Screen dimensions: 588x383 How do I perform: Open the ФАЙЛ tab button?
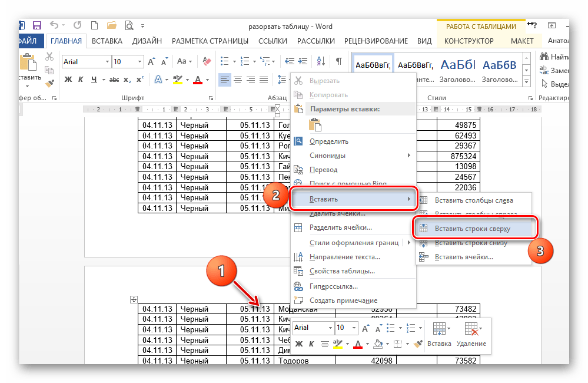(31, 41)
